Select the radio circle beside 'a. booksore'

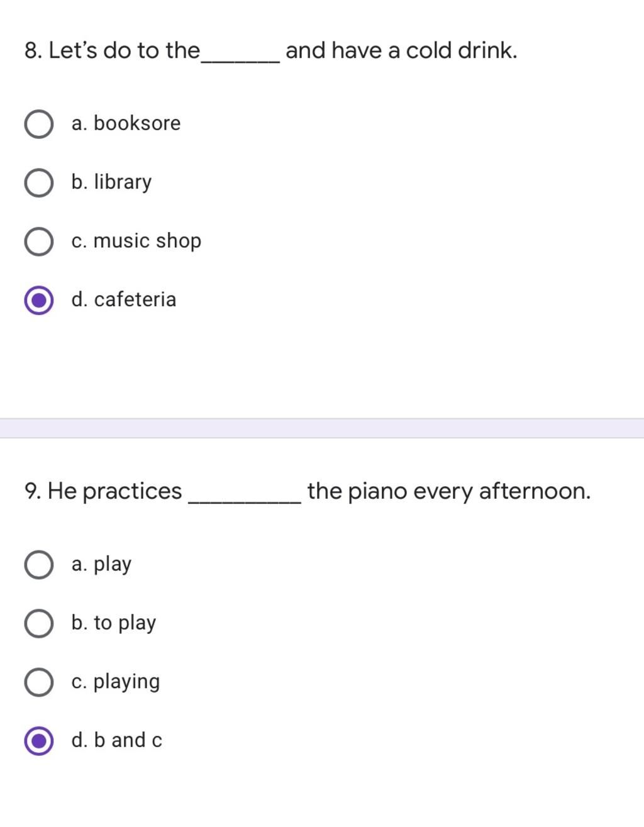pyautogui.click(x=38, y=124)
